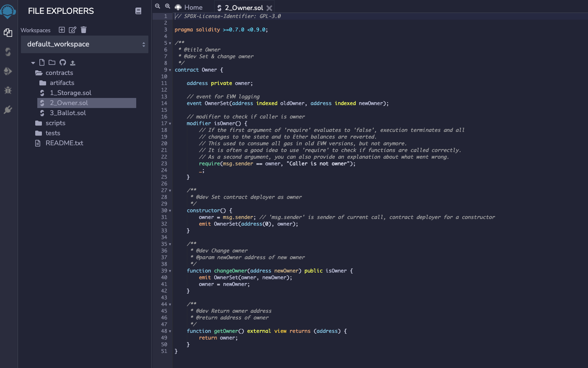Select 2_Owner.sol in file tree
Image resolution: width=588 pixels, height=368 pixels.
[x=87, y=103]
